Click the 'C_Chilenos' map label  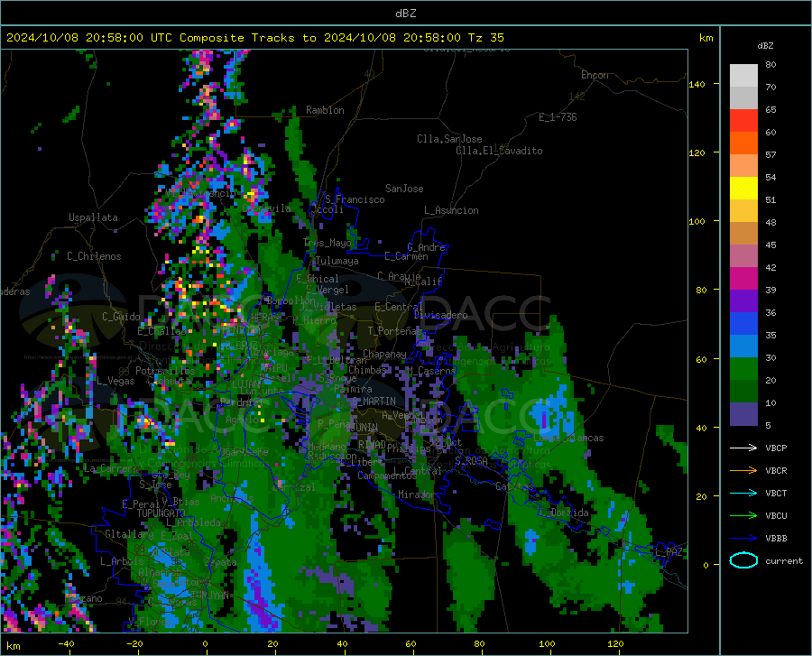[x=94, y=256]
